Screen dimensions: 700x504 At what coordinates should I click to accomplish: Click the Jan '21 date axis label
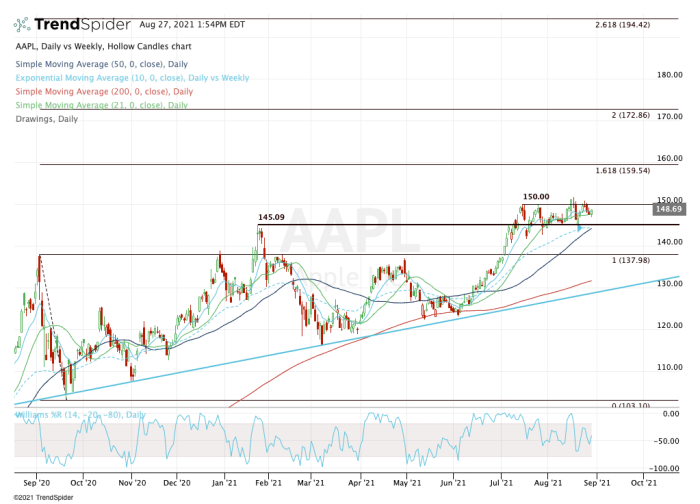(224, 483)
